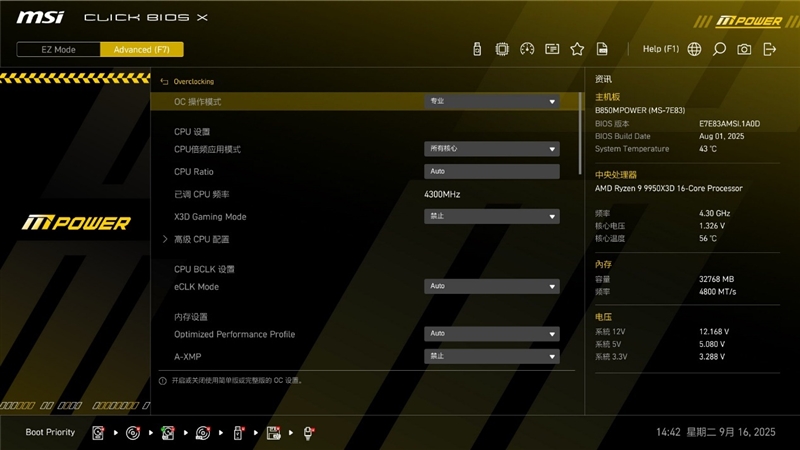Click the Aug 01, 2025 build date

pyautogui.click(x=721, y=136)
